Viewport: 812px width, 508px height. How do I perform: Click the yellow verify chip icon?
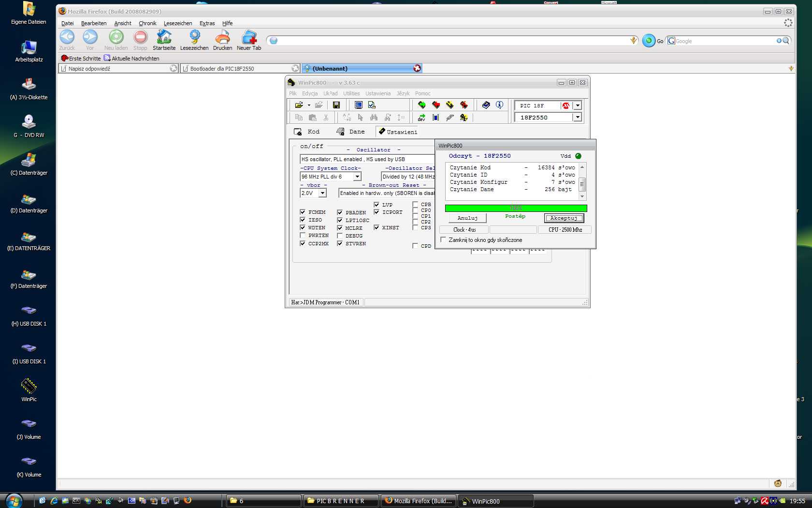coord(450,105)
